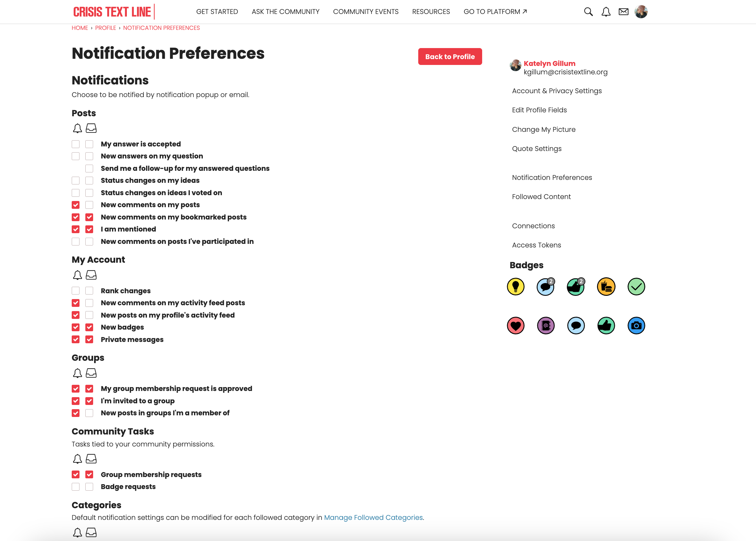Screen dimensions: 756x541
Task: Open the Resources menu item
Action: (x=431, y=12)
